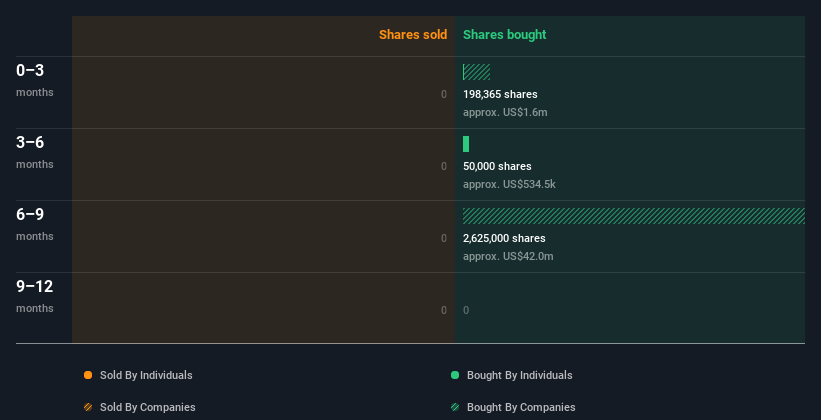Click the Bought By Individuals legend label
The image size is (821, 420).
tap(519, 375)
